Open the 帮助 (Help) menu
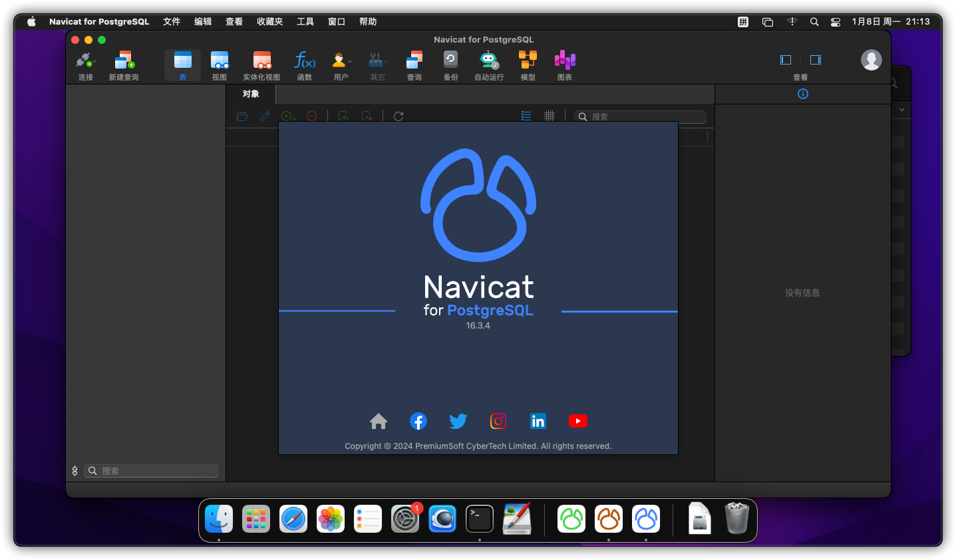Image resolution: width=956 pixels, height=560 pixels. pyautogui.click(x=368, y=21)
